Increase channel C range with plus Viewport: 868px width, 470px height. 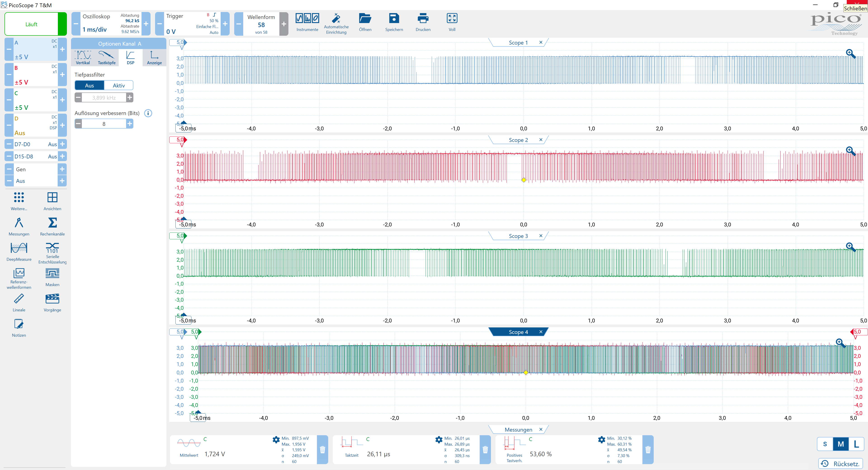click(62, 100)
